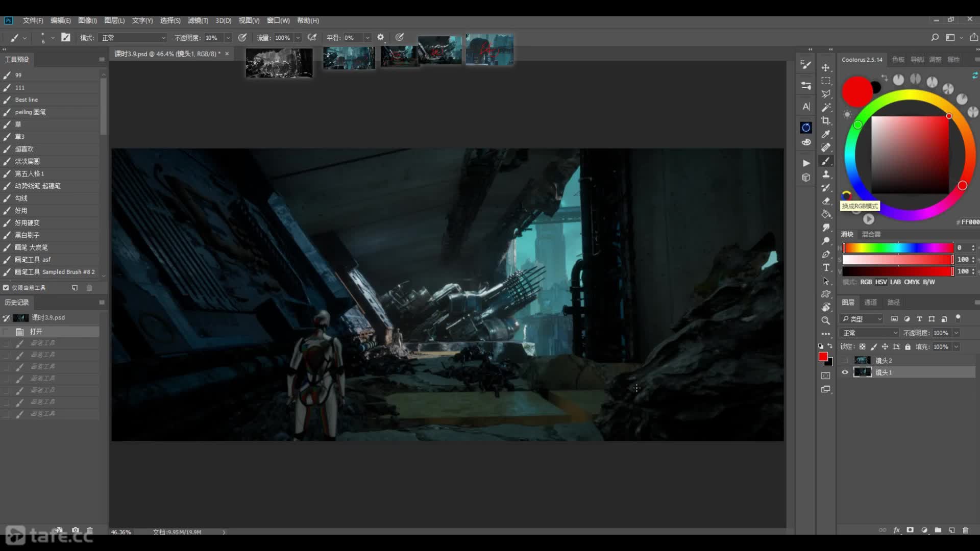Enable airbrush build-up mode
Screen dimensions: 980x551
(312, 37)
